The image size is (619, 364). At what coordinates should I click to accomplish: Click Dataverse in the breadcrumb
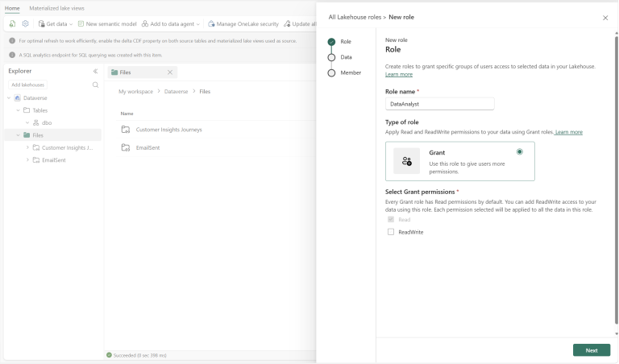click(x=176, y=92)
